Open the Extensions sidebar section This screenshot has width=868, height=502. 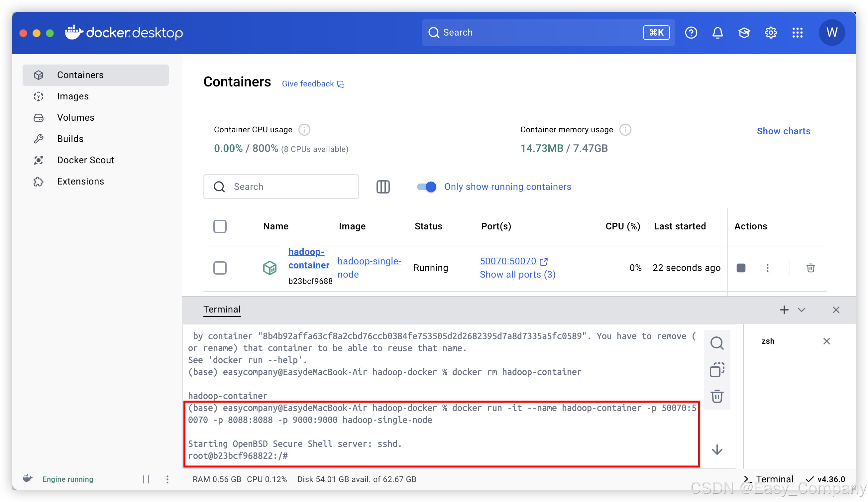click(95, 181)
